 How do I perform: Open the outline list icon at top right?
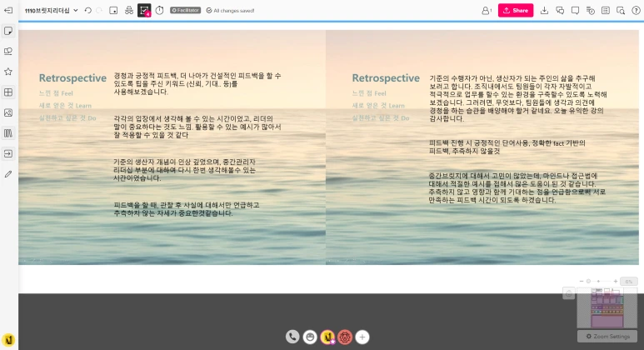tap(606, 11)
